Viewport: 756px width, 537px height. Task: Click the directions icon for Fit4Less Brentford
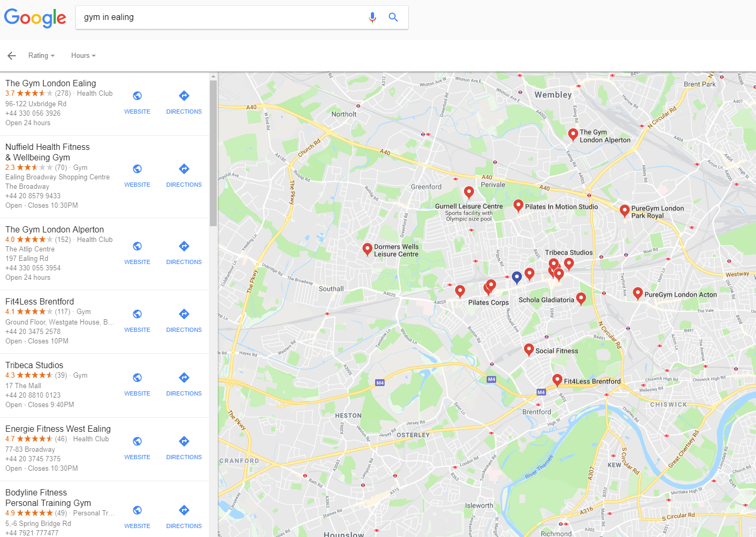pos(184,314)
